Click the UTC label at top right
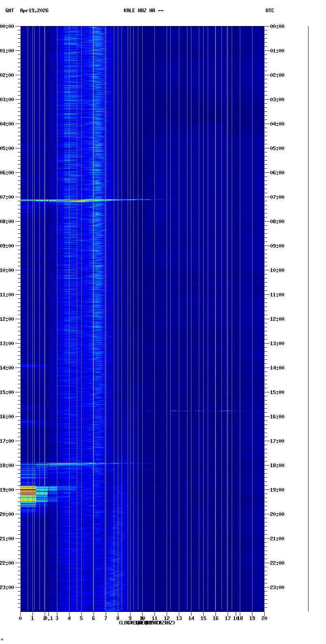This screenshot has height=644, width=326. click(270, 11)
